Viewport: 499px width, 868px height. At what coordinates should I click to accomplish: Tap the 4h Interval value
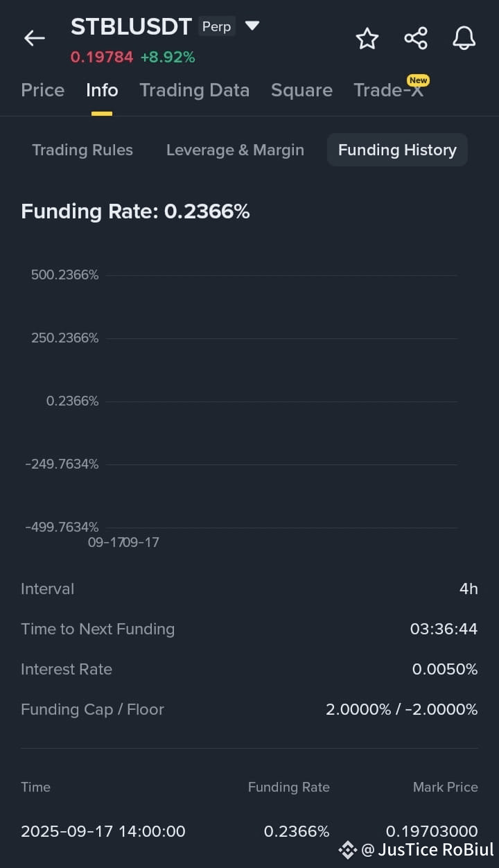tap(469, 589)
